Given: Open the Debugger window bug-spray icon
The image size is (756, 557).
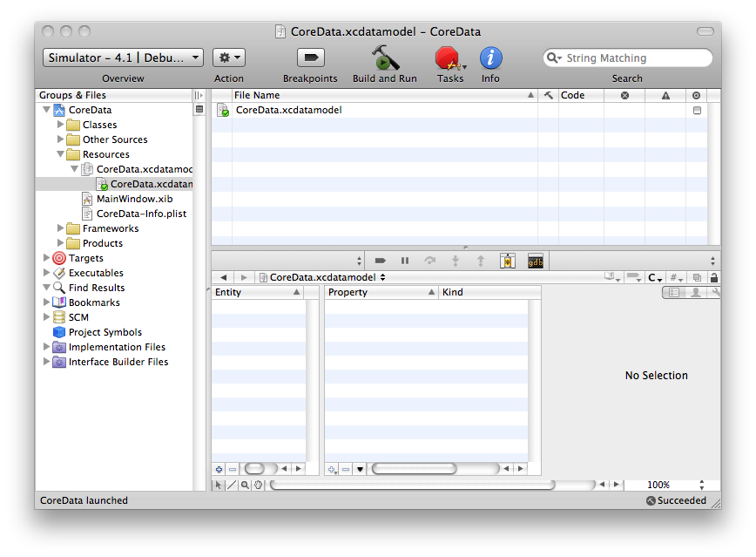Looking at the screenshot, I should pyautogui.click(x=507, y=262).
